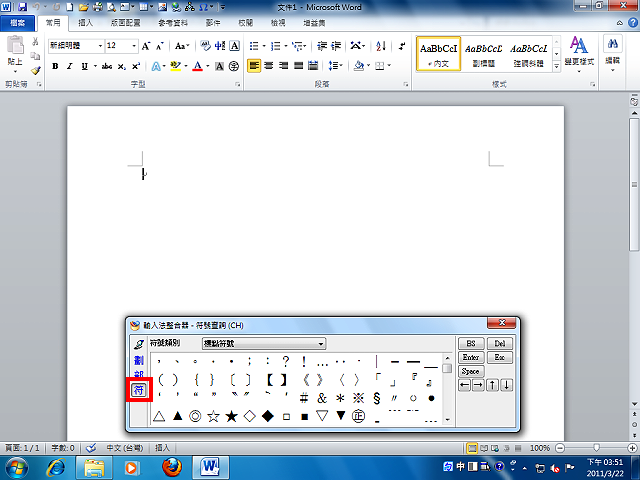Expand the font color dropdown arrow

click(x=208, y=66)
